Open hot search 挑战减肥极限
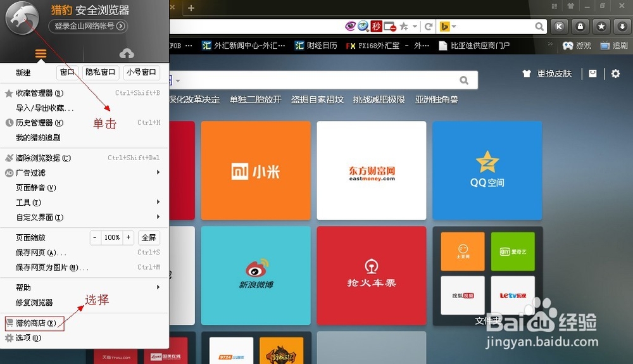This screenshot has height=364, width=633. pyautogui.click(x=379, y=99)
